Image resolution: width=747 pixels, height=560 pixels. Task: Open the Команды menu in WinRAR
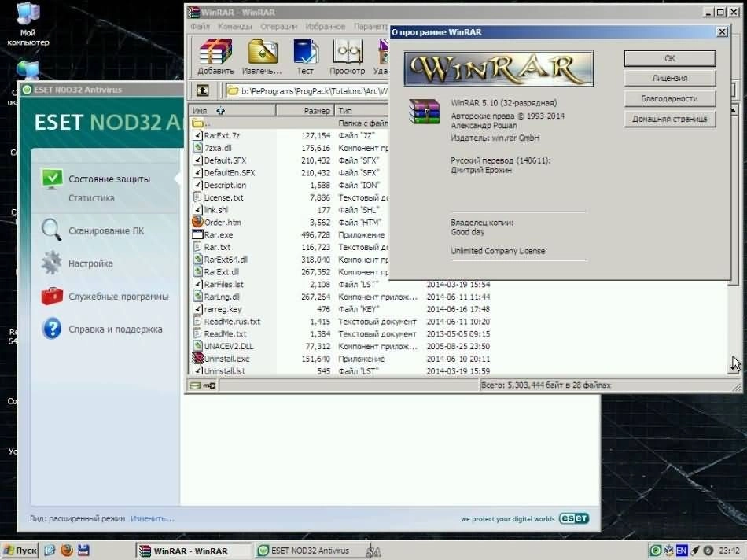point(235,26)
